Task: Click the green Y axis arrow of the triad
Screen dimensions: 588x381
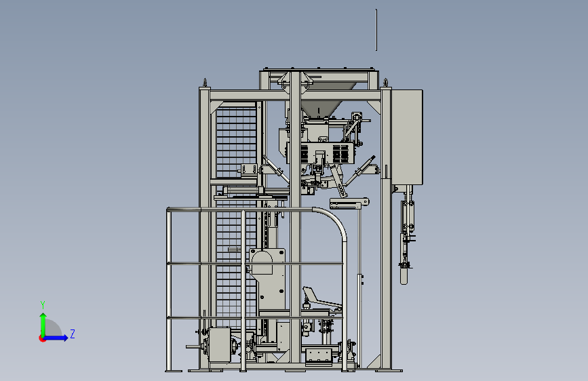Action: (x=43, y=323)
